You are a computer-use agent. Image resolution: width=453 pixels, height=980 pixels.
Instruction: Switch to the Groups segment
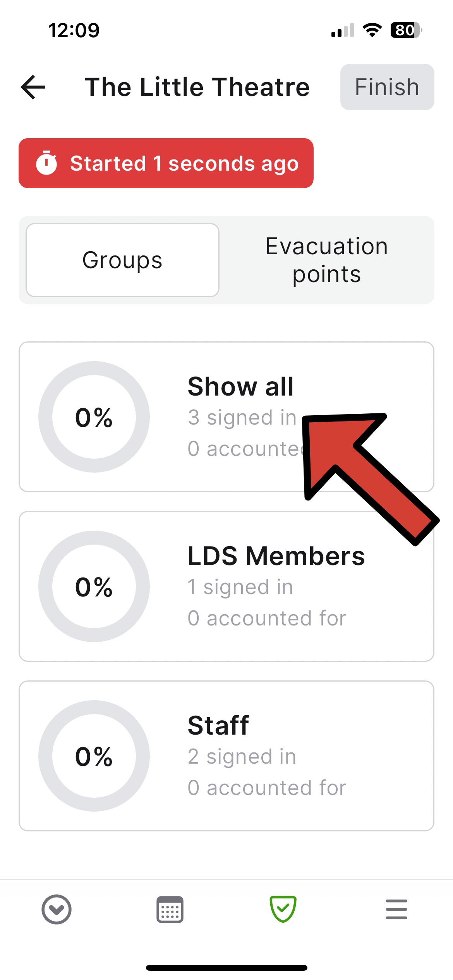coord(122,260)
